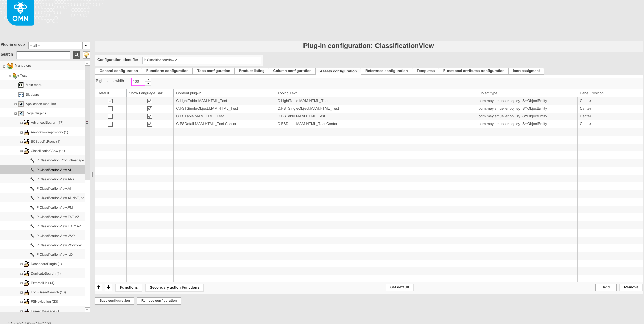Image resolution: width=644 pixels, height=324 pixels.
Task: Open the Plug-in group dropdown
Action: point(86,45)
